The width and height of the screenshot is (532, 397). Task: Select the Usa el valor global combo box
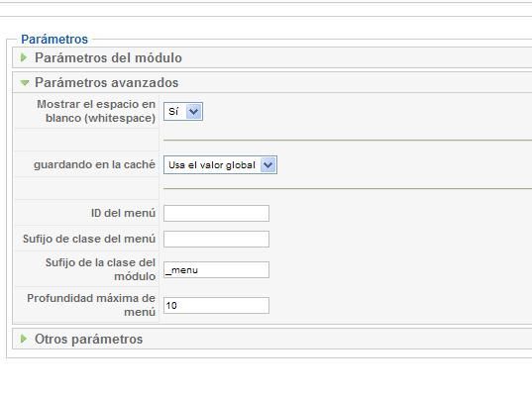click(x=220, y=165)
